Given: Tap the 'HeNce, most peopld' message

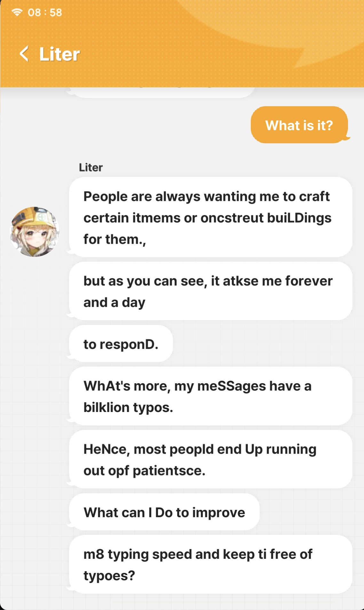Looking at the screenshot, I should (x=210, y=459).
